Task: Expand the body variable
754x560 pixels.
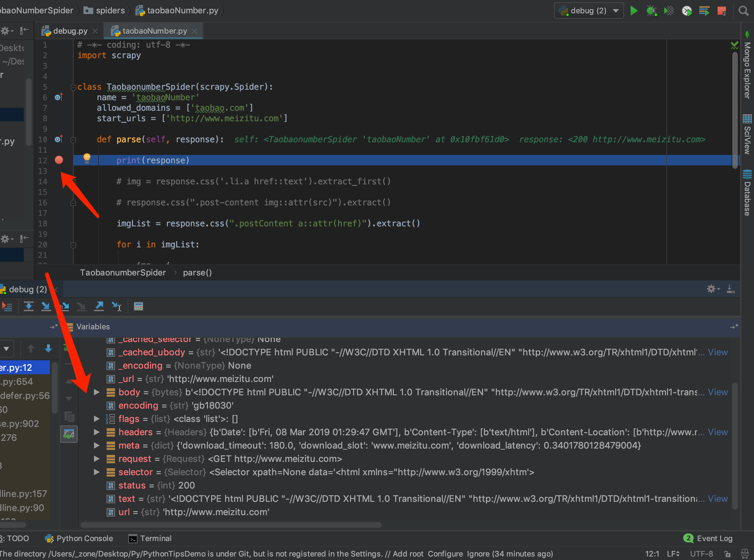Action: point(97,392)
